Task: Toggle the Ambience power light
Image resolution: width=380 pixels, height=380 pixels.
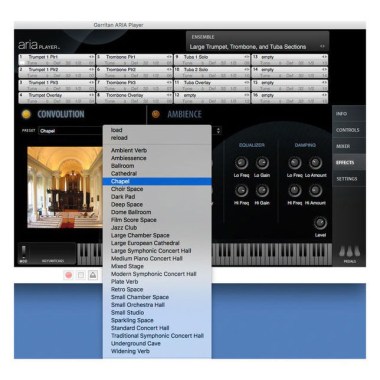Action: [x=156, y=114]
